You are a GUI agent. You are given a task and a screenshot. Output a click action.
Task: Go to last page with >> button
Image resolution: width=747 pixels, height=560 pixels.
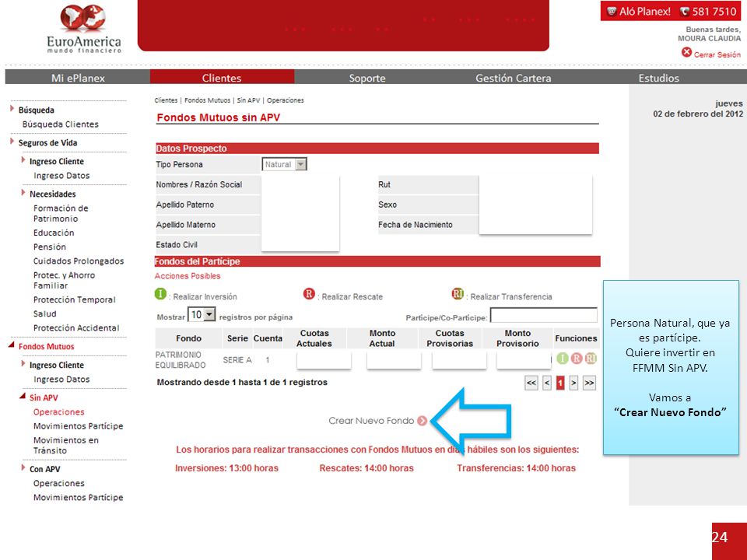point(589,383)
